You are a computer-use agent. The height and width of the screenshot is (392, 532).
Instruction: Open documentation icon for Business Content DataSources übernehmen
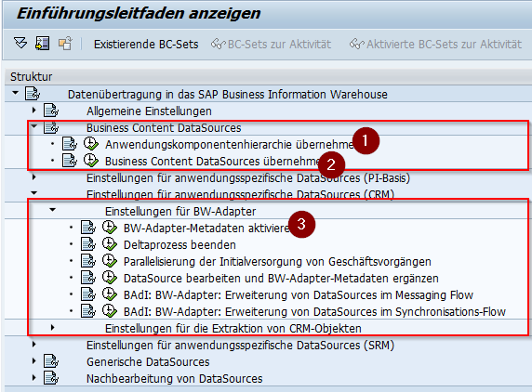(70, 161)
